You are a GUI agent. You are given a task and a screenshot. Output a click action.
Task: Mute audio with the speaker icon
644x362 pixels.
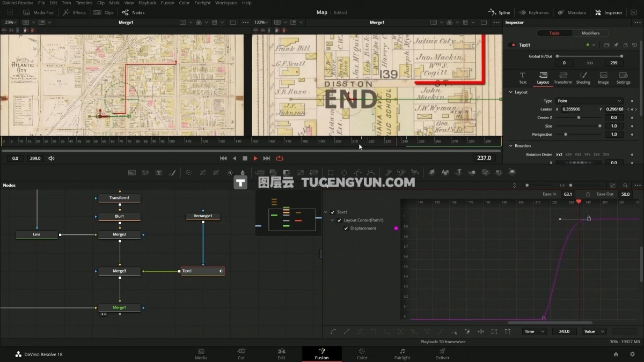point(52,158)
